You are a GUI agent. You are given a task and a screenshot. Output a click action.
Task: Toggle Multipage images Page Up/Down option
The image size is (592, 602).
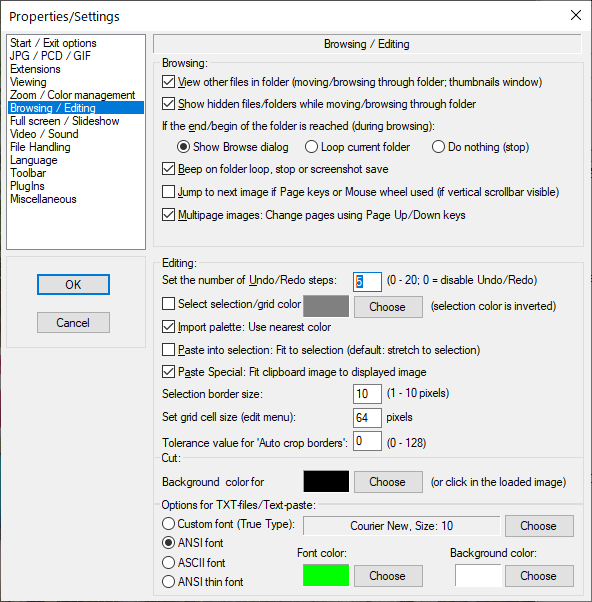[168, 215]
